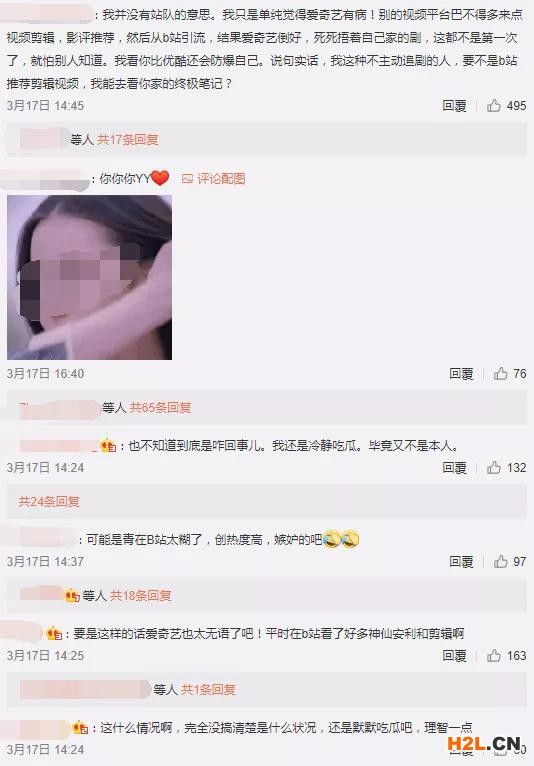Like the comment showing 163 likes
The image size is (534, 766).
(494, 655)
